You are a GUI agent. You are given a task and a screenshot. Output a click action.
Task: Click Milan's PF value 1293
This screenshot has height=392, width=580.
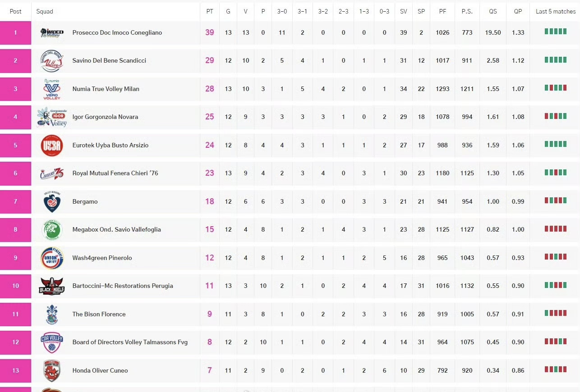click(x=442, y=89)
